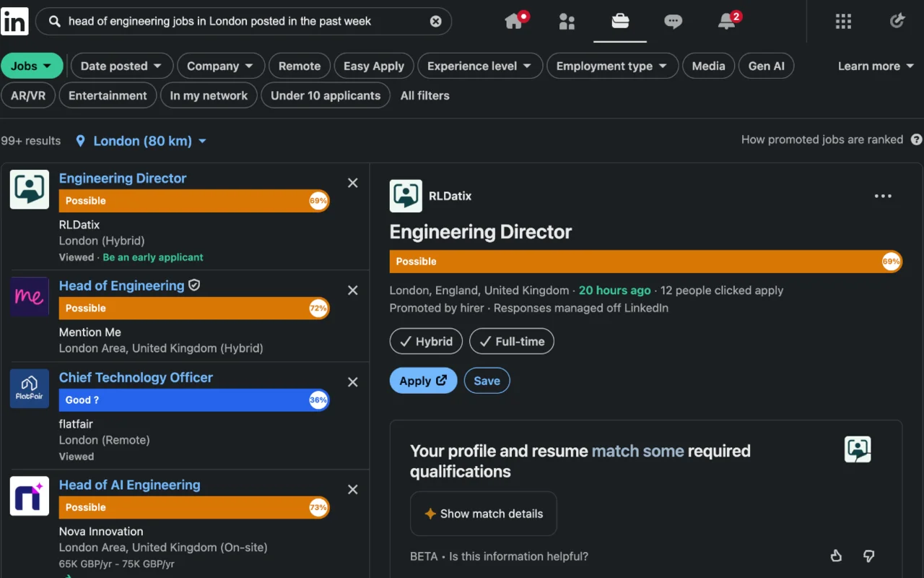Viewport: 924px width, 578px height.
Task: Toggle the In my network filter
Action: [209, 95]
